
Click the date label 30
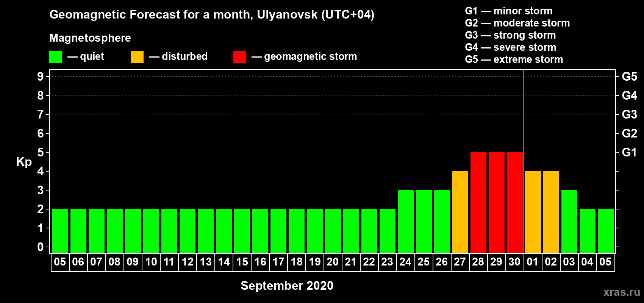514,262
